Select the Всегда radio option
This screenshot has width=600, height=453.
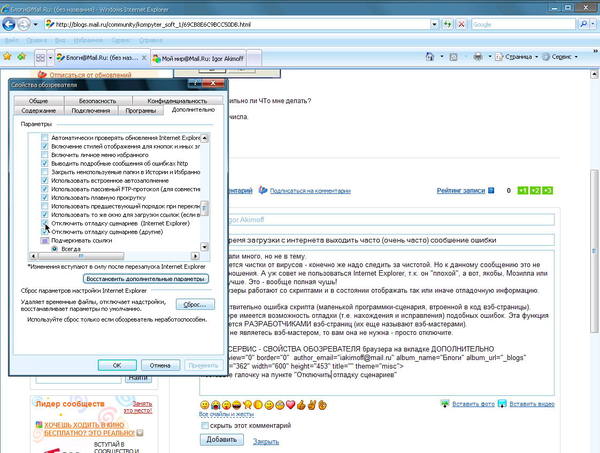(55, 249)
